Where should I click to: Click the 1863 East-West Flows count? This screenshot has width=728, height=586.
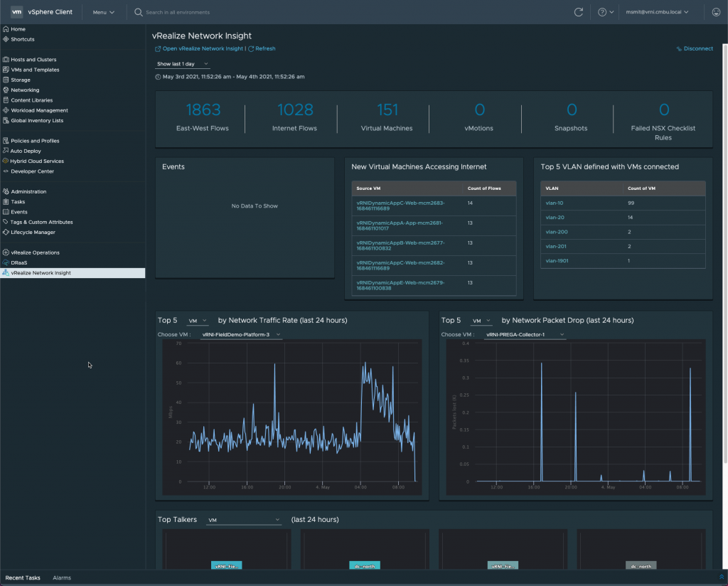[x=203, y=110]
